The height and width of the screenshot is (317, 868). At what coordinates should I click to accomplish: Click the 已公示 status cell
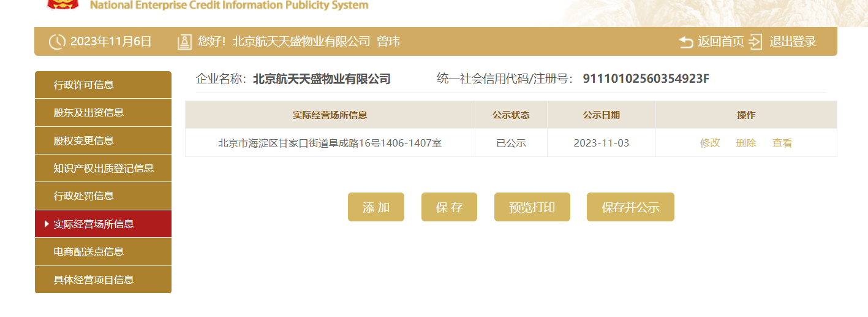pos(511,143)
